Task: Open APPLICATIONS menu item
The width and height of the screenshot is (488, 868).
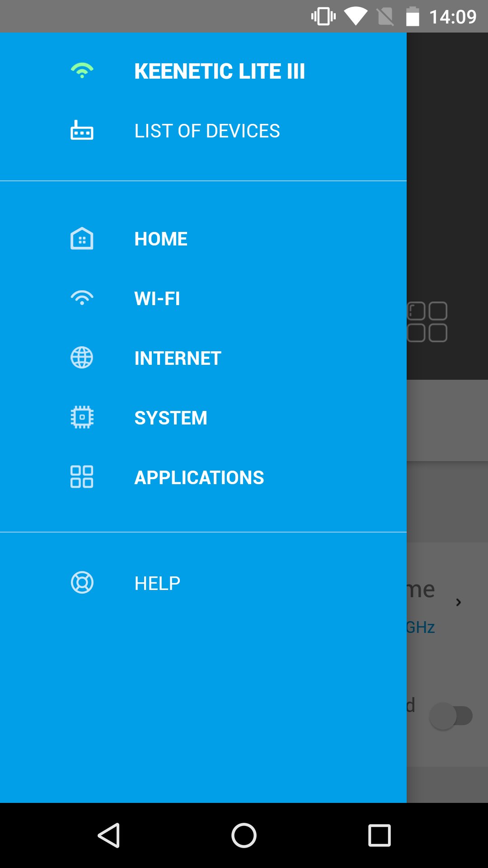Action: tap(199, 478)
